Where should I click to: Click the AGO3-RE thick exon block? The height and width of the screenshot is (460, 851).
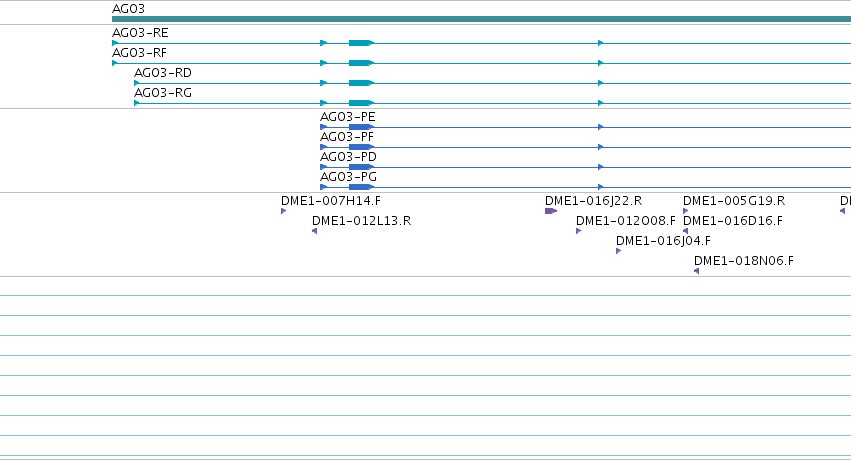(x=360, y=43)
